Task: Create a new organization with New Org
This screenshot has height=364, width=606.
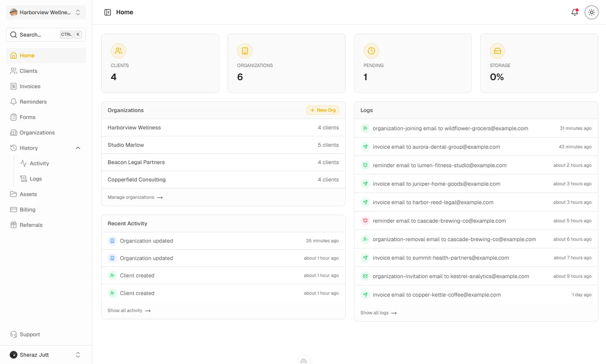Action: (x=323, y=110)
